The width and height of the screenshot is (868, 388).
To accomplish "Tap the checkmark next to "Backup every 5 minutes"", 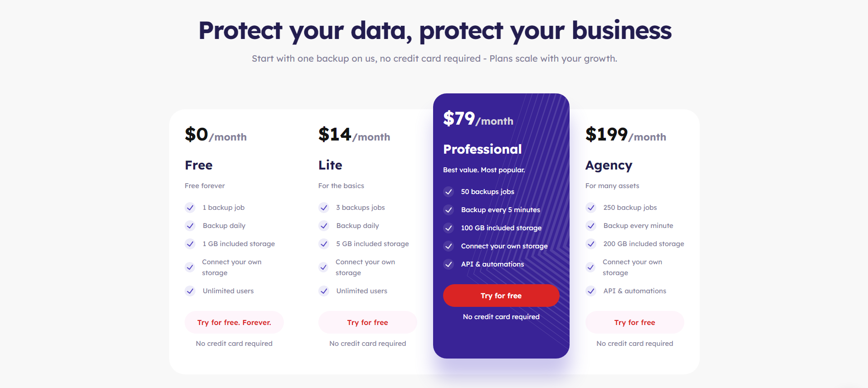I will (x=449, y=210).
